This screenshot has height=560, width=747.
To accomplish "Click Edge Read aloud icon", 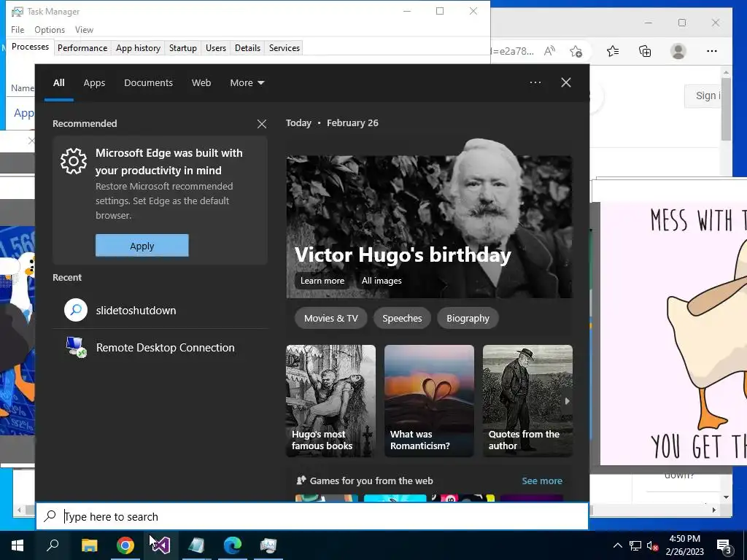I will click(x=549, y=51).
